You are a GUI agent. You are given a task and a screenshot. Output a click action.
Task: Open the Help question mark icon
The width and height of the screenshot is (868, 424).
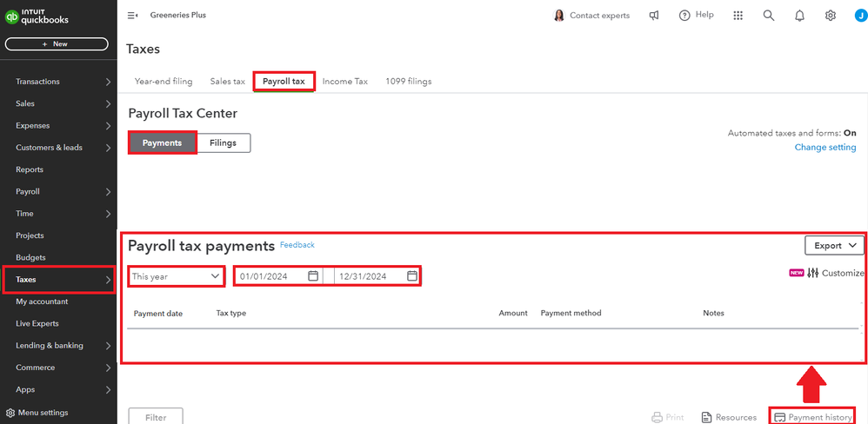pos(684,16)
